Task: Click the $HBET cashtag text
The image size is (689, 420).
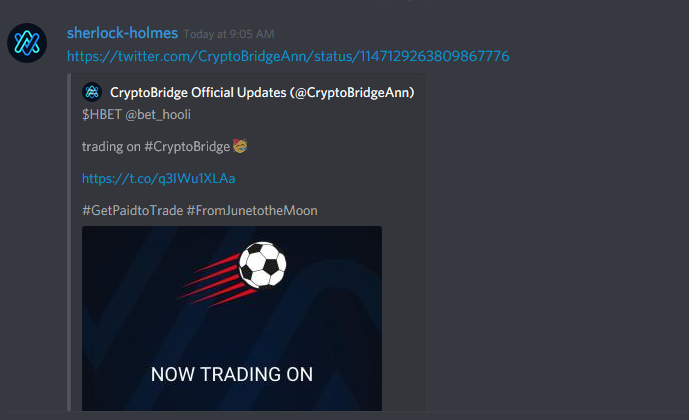Action: point(102,115)
